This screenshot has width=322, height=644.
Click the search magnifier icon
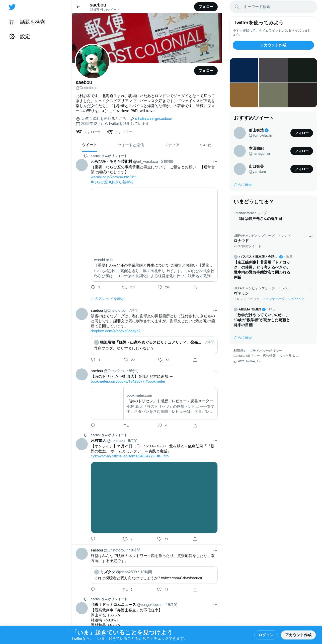tap(236, 7)
